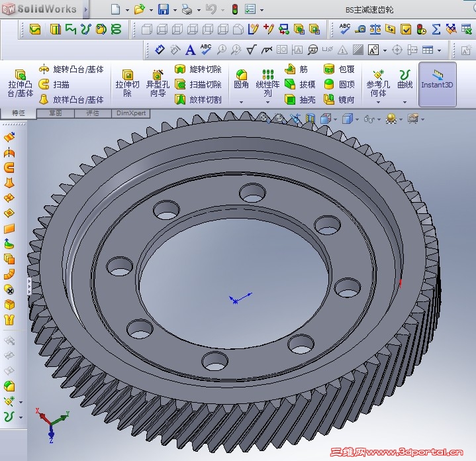Image resolution: width=476 pixels, height=461 pixels.
Task: Click the Print icon
Action: click(187, 9)
